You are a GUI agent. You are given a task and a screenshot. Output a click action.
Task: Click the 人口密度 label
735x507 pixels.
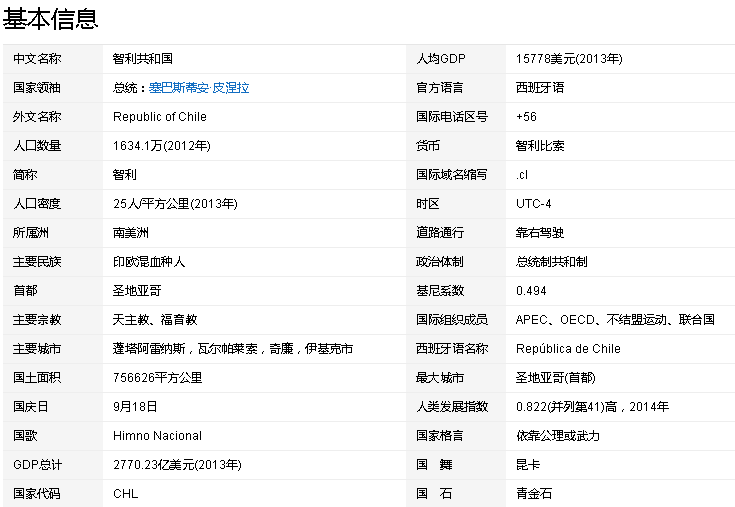point(37,204)
